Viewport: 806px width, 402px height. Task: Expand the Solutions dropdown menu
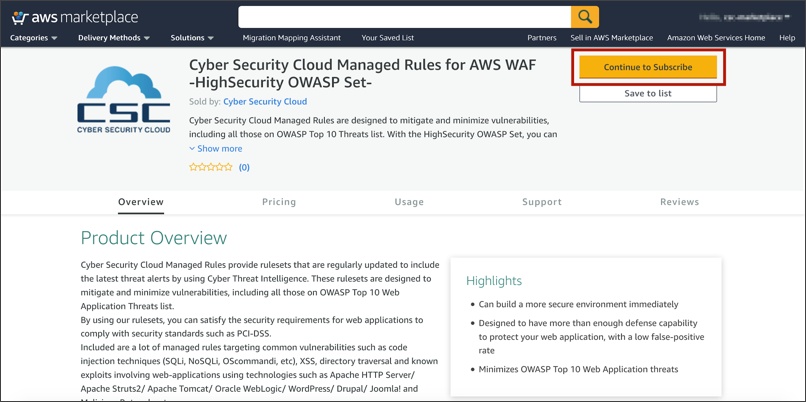(192, 38)
